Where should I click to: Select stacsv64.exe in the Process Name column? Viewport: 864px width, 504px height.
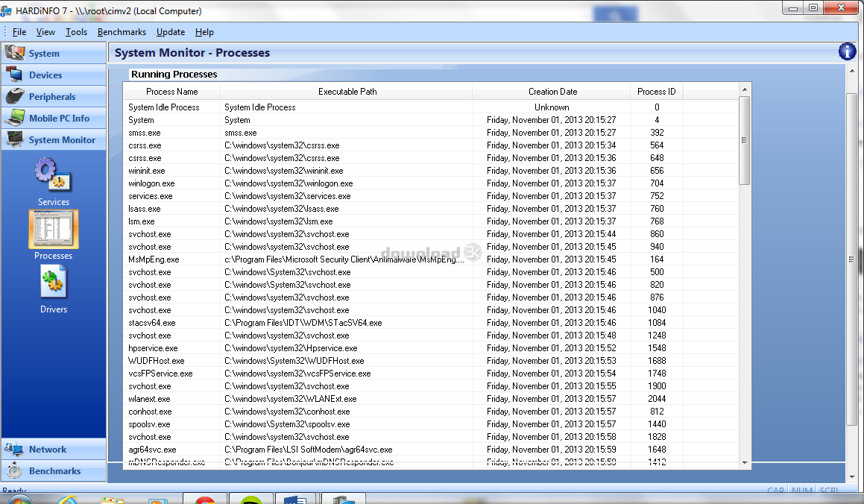[152, 323]
